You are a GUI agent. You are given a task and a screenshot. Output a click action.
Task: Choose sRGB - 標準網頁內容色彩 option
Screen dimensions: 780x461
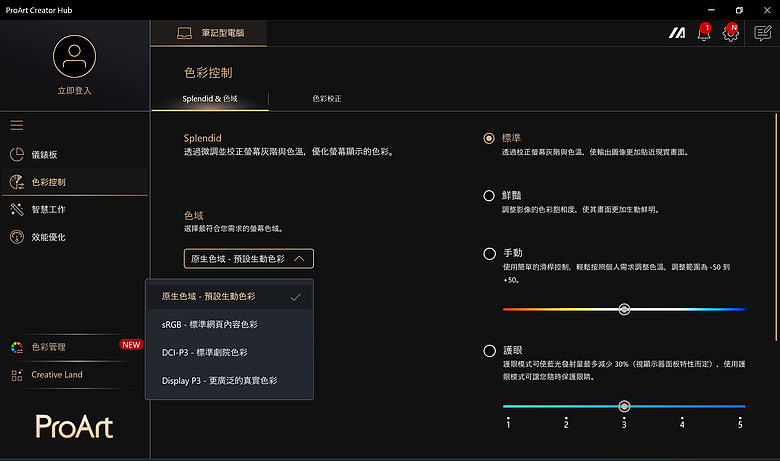pyautogui.click(x=230, y=325)
